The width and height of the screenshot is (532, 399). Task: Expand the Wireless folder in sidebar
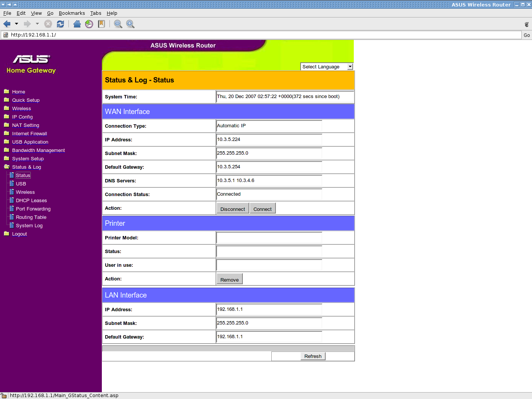[21, 108]
